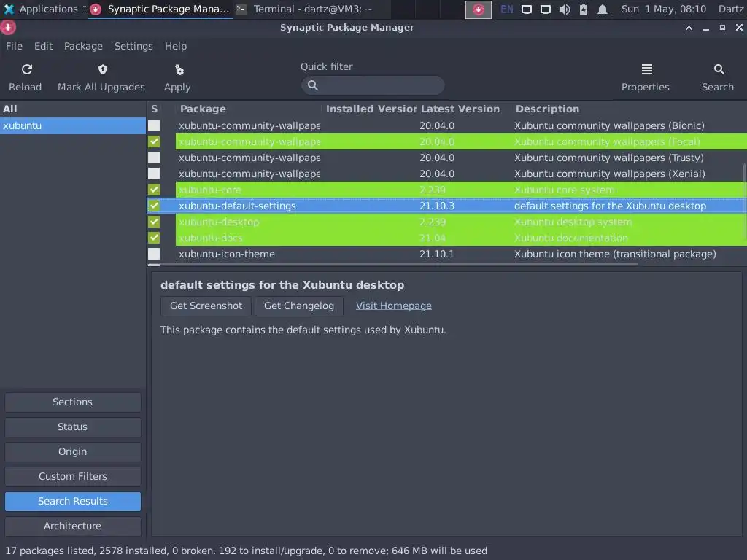Toggle checkbox for xubuntu-docs package

tap(154, 238)
